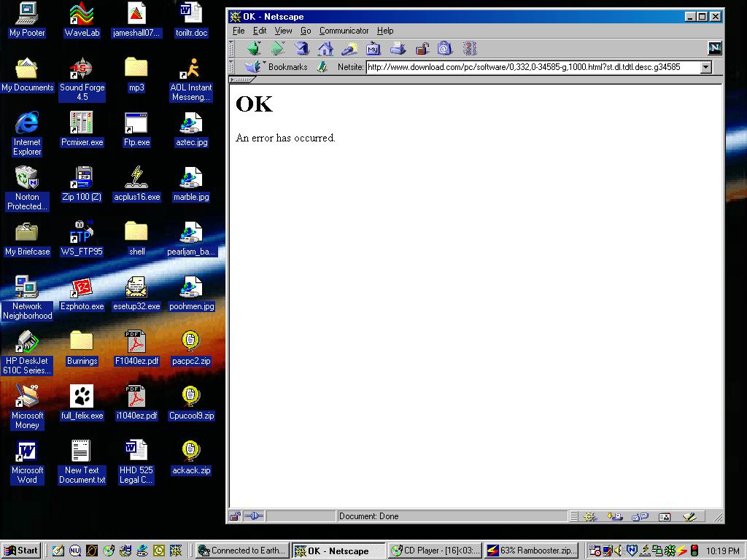This screenshot has width=747, height=560.
Task: Click the OK - Netscape taskbar button
Action: [x=338, y=551]
